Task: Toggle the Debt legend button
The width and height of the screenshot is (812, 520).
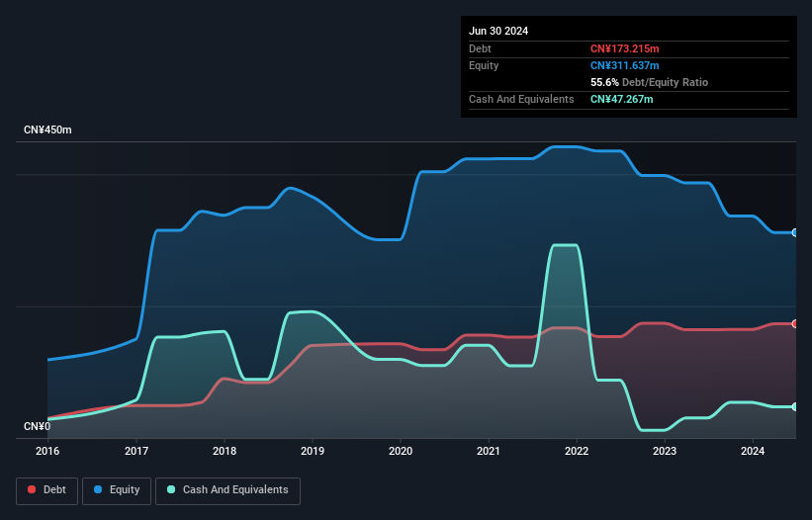Action: [x=47, y=490]
